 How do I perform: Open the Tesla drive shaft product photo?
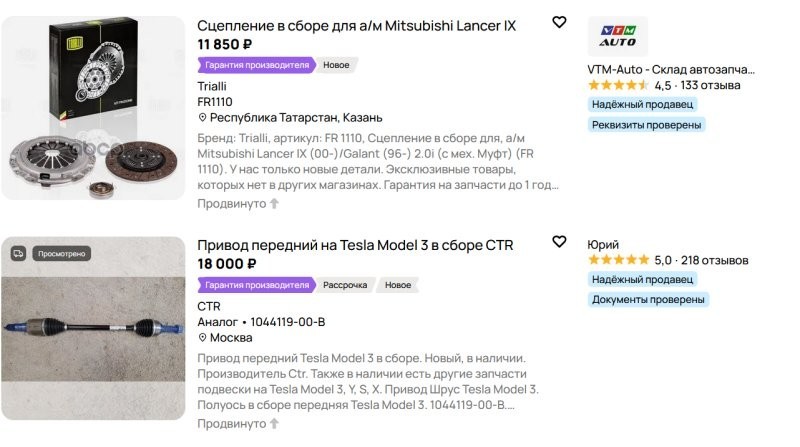point(93,328)
